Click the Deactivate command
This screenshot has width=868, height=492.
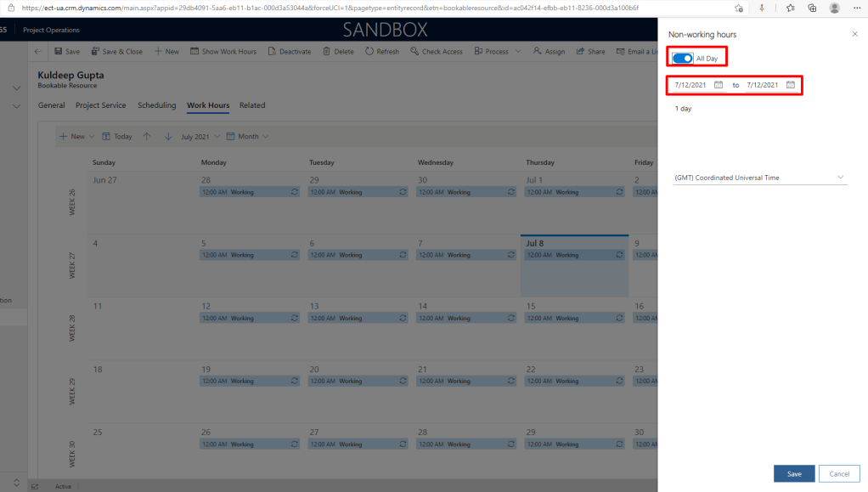coord(289,51)
